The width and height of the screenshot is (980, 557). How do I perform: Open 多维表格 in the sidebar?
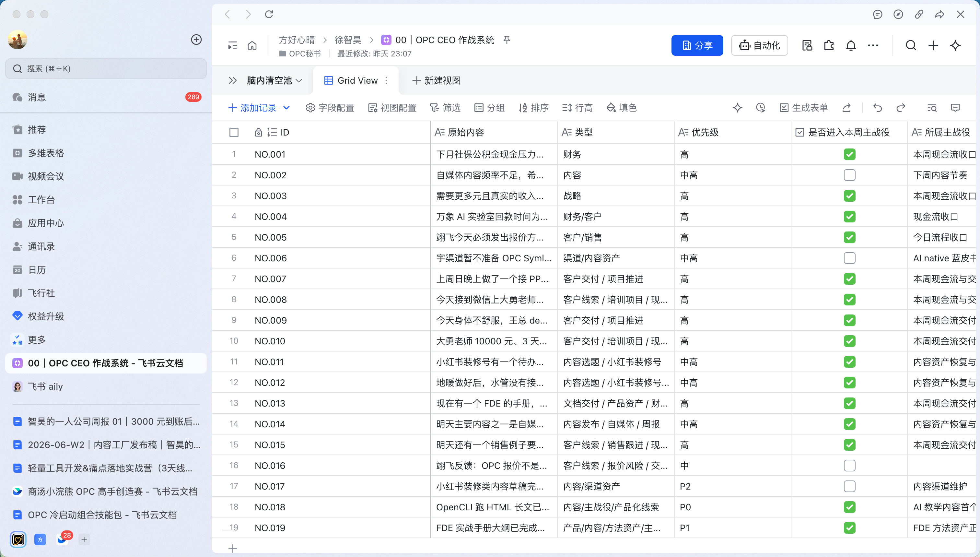(106, 153)
